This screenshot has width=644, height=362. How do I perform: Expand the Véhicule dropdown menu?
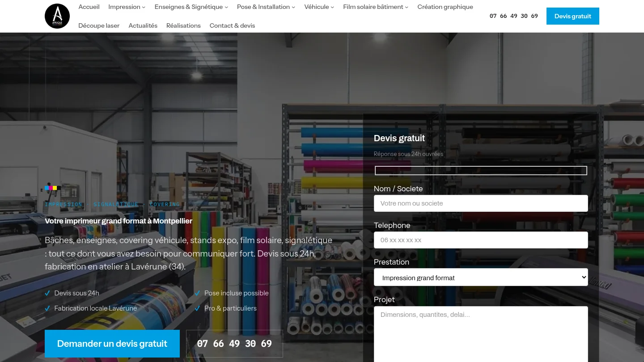(319, 7)
